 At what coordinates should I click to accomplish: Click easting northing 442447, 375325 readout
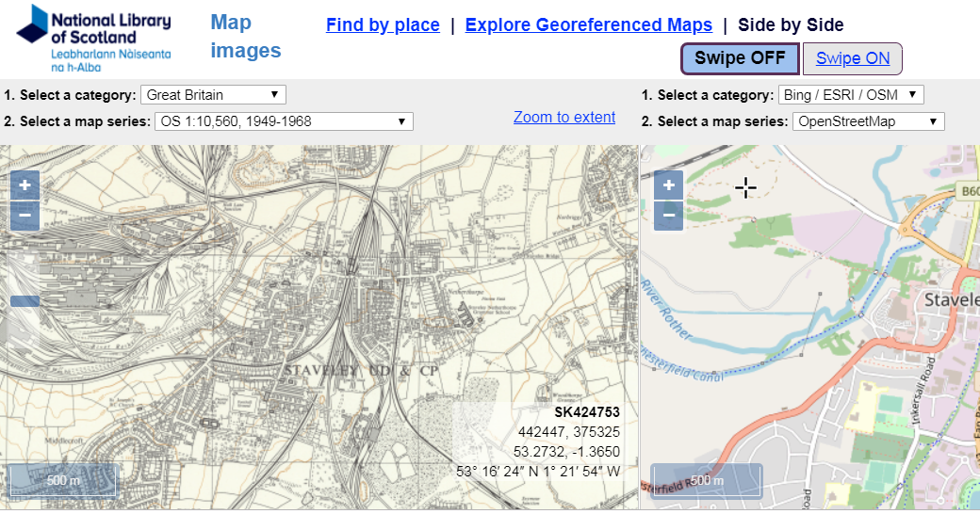(569, 432)
